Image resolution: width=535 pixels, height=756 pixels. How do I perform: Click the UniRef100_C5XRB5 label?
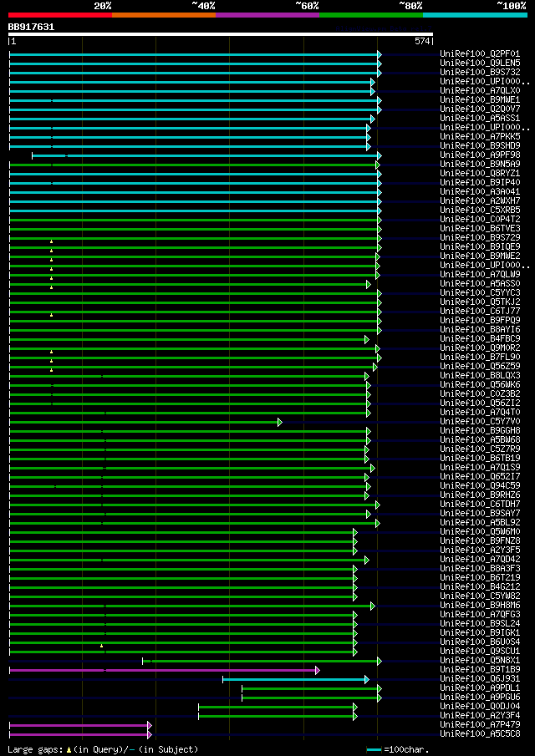point(480,211)
